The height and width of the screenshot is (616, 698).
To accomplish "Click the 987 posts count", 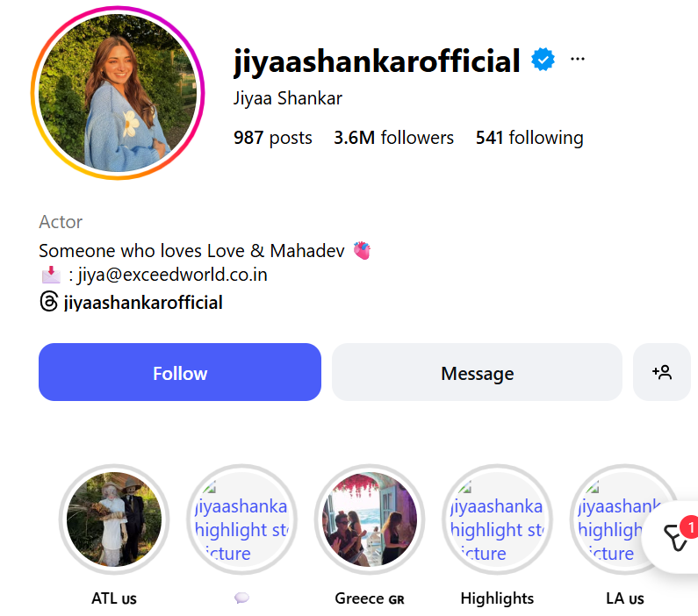I will [272, 138].
